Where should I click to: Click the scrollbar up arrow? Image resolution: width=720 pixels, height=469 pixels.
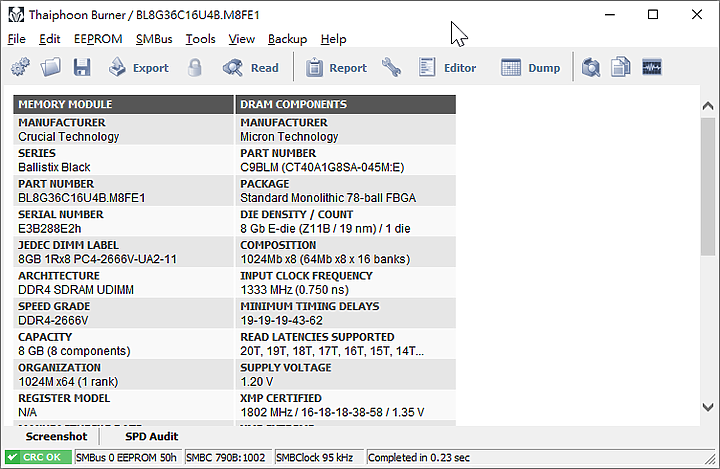click(708, 106)
